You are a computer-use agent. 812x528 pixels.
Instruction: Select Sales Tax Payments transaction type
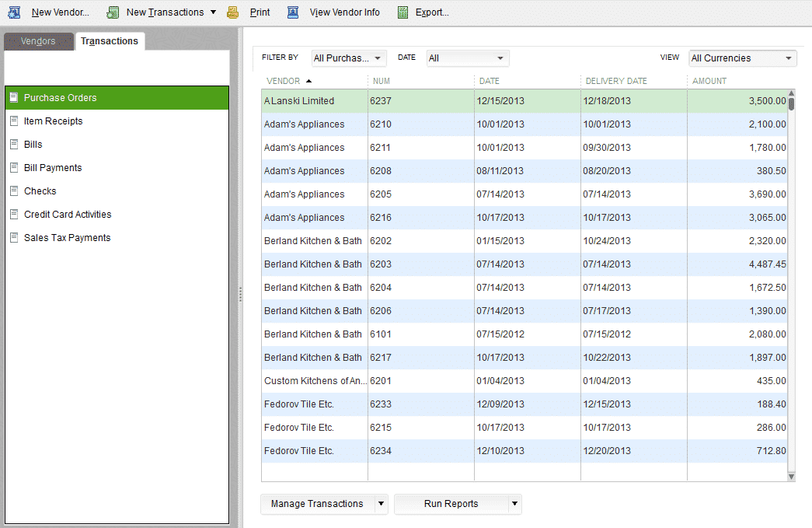coord(117,237)
